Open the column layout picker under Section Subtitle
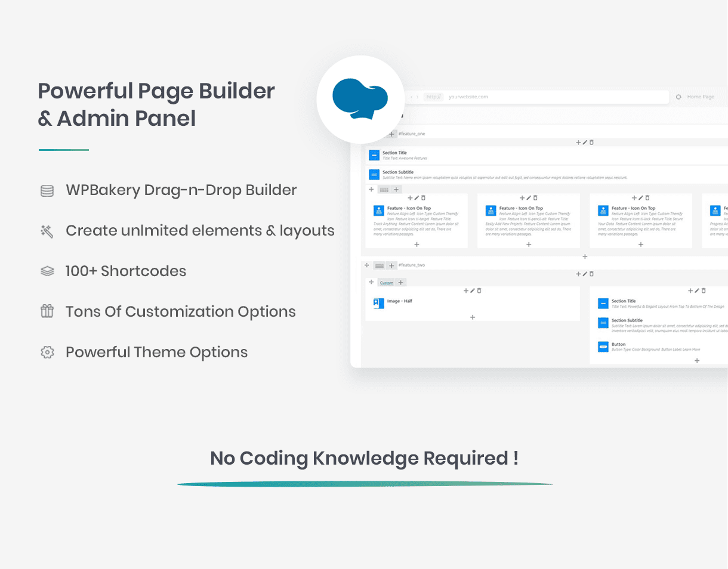Image resolution: width=728 pixels, height=569 pixels. (x=384, y=190)
